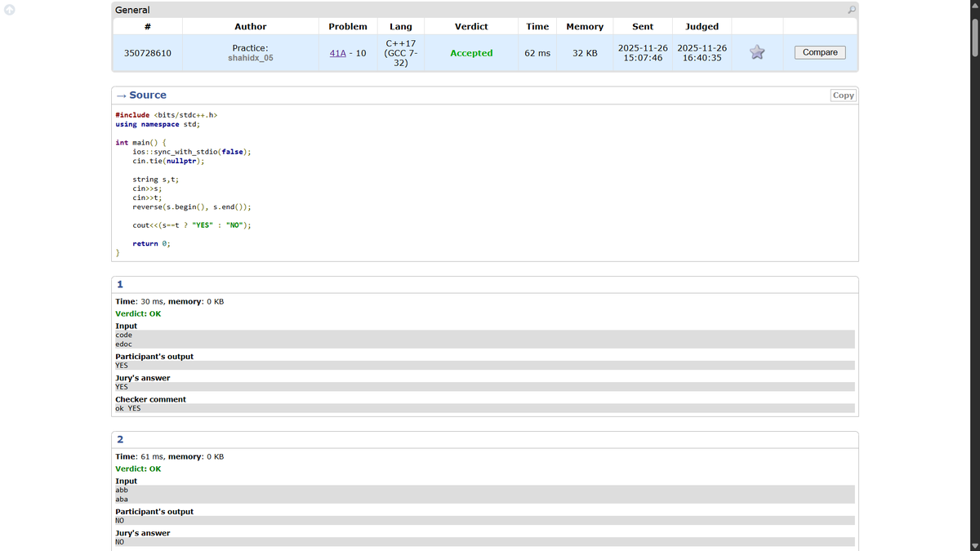Screen dimensions: 980x551
Task: Click the using namespace std line
Action: pos(158,124)
